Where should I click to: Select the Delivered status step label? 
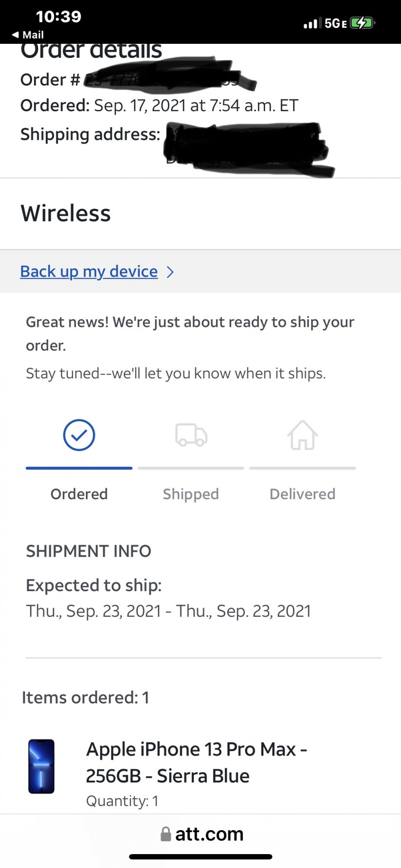[x=302, y=494]
